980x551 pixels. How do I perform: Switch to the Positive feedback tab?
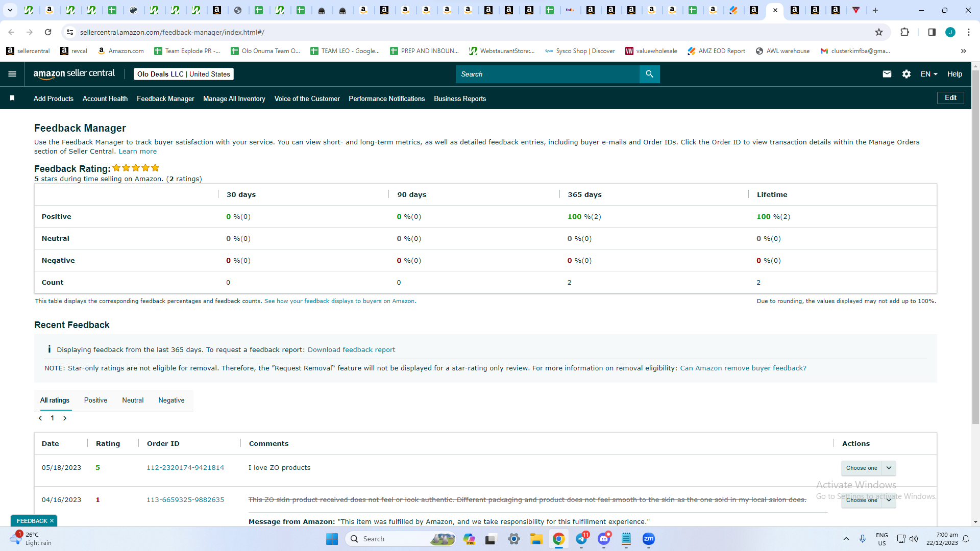[x=95, y=400]
